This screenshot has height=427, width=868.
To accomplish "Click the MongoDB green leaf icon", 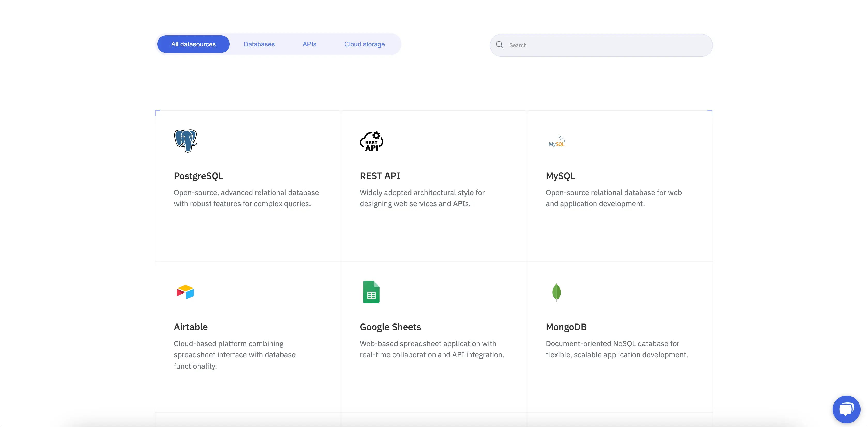I will [556, 292].
